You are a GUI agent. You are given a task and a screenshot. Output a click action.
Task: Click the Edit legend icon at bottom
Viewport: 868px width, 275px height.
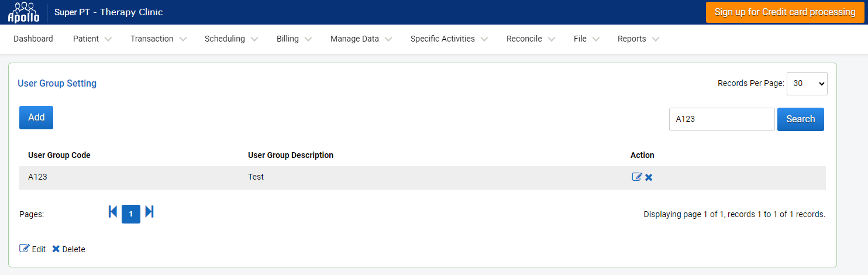(24, 249)
